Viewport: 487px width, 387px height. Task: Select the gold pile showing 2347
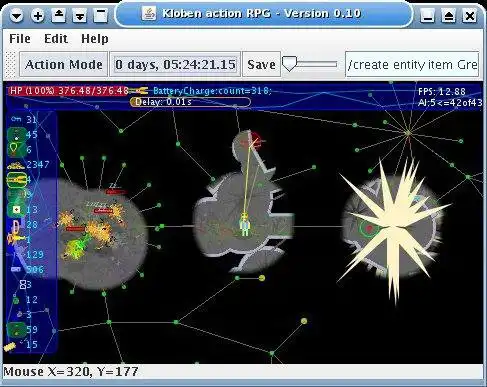pyautogui.click(x=16, y=165)
